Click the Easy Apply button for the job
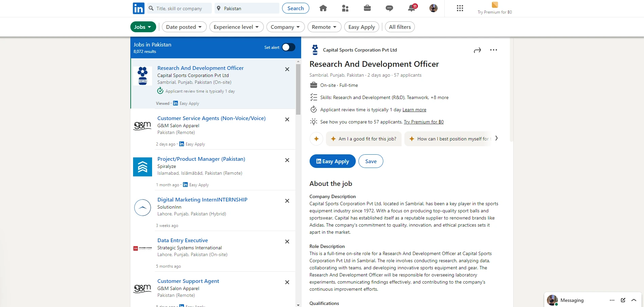 pyautogui.click(x=332, y=161)
